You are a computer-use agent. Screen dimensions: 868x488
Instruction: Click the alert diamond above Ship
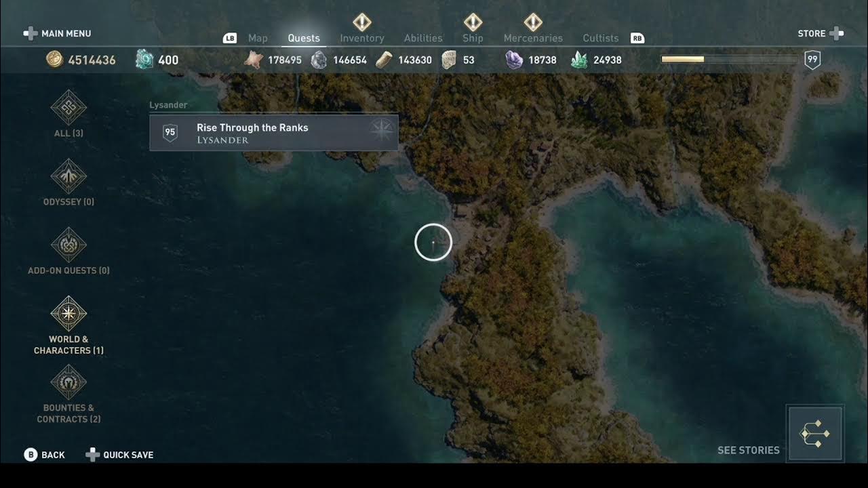[x=473, y=22]
